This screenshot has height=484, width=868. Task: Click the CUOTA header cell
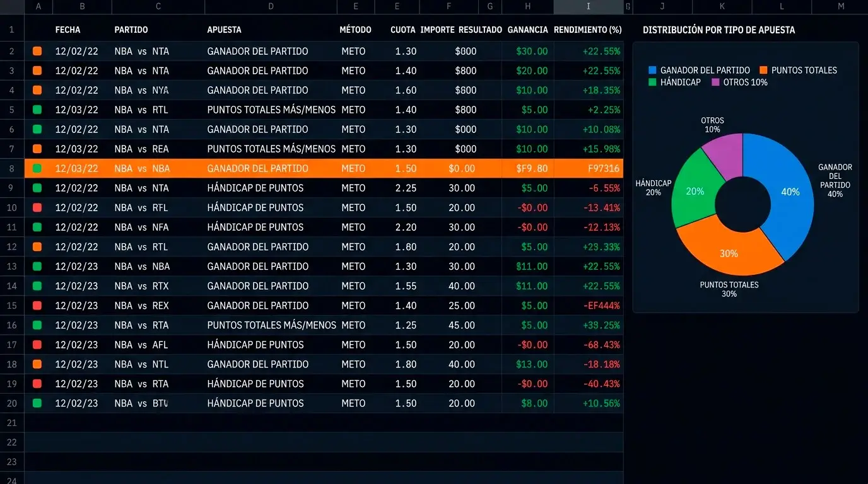[403, 30]
